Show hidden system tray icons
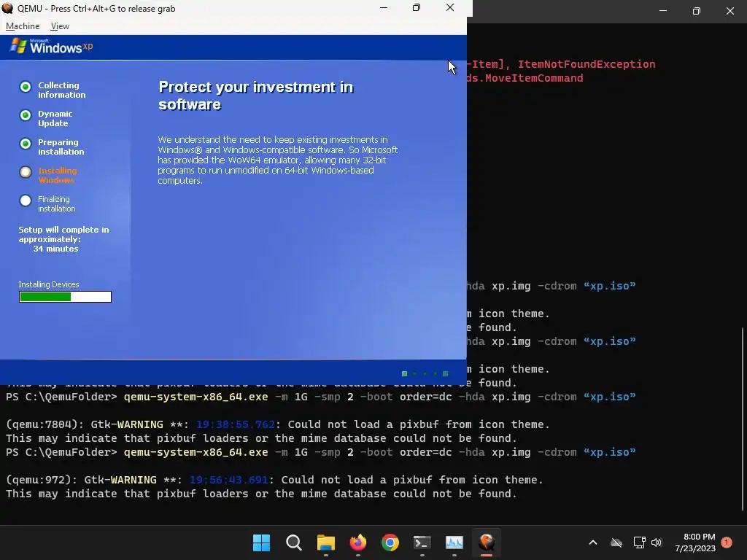Viewport: 747px width, 560px height. point(593,542)
